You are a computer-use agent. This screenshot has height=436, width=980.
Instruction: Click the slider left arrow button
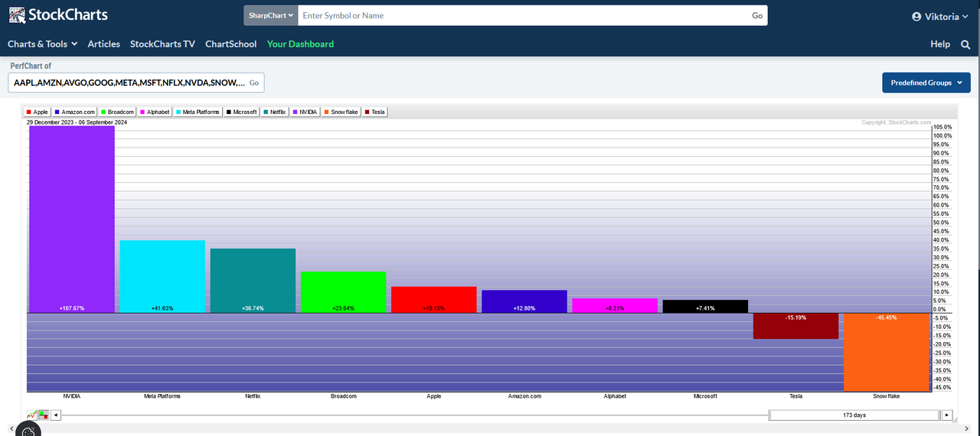(57, 415)
